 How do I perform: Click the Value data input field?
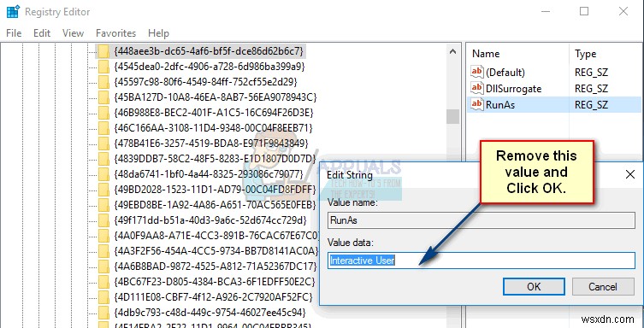482,261
